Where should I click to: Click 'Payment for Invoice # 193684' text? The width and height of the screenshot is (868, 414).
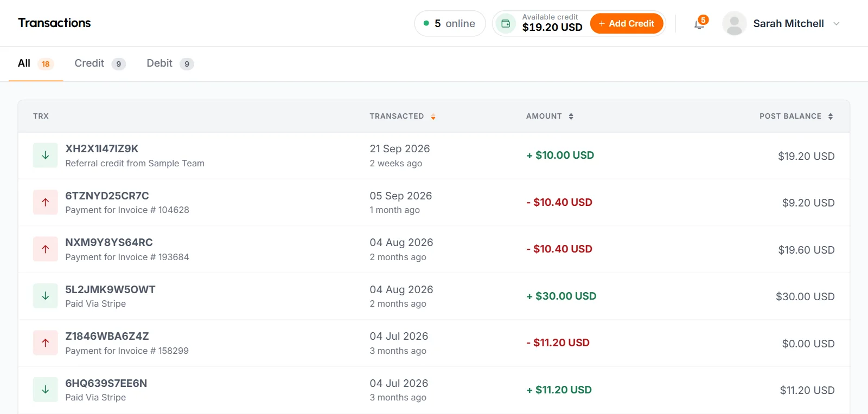(x=127, y=257)
